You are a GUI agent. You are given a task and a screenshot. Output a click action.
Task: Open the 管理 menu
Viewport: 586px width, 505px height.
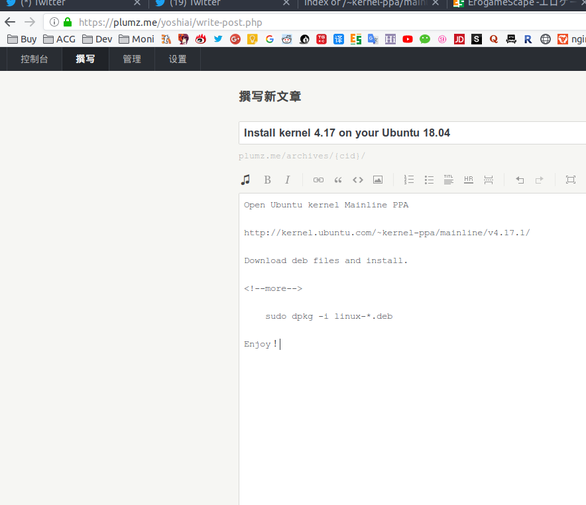(132, 59)
